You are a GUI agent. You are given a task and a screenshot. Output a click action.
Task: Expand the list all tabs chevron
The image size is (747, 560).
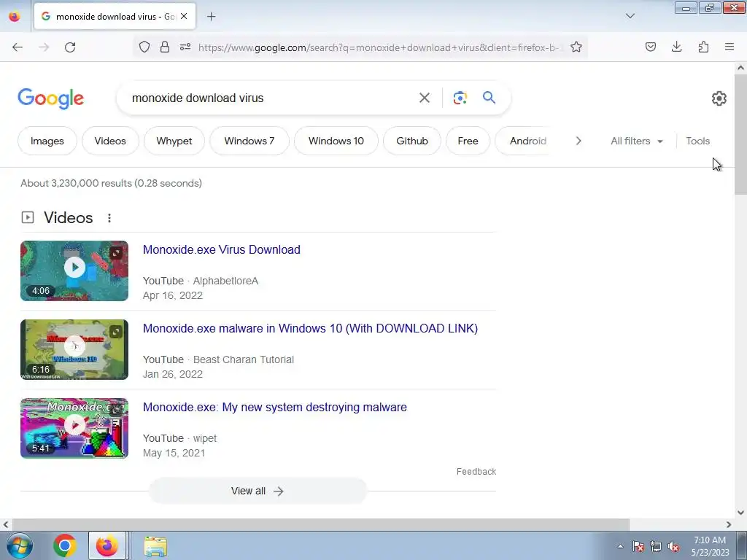point(630,16)
